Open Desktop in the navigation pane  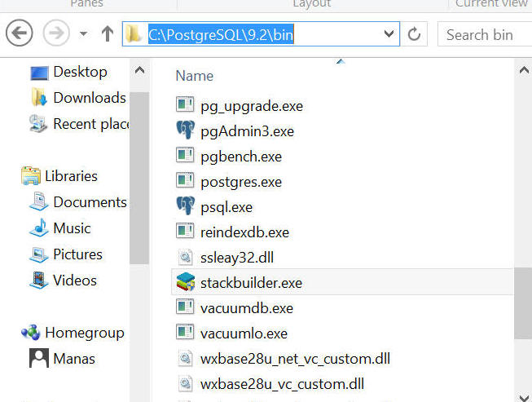pos(80,72)
